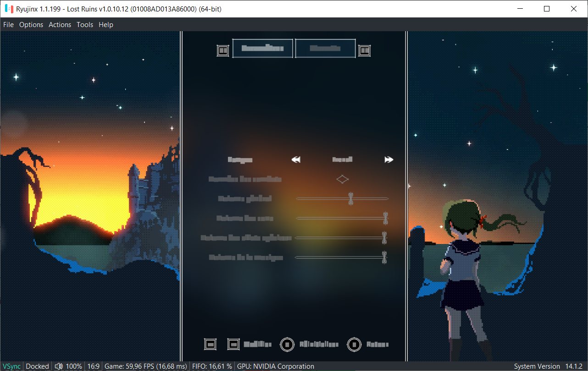This screenshot has width=588, height=371.
Task: Click the round button icon next to Réinitialiser
Action: 287,344
